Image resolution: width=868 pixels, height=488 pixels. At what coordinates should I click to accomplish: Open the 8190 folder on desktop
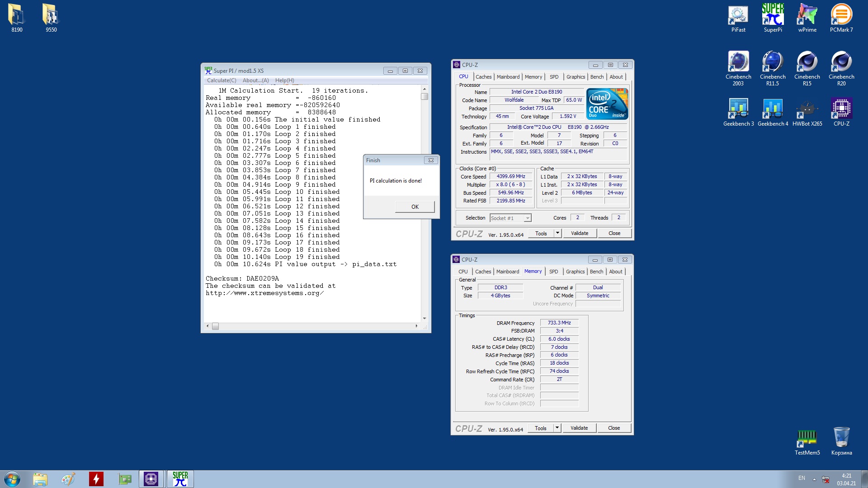click(17, 19)
